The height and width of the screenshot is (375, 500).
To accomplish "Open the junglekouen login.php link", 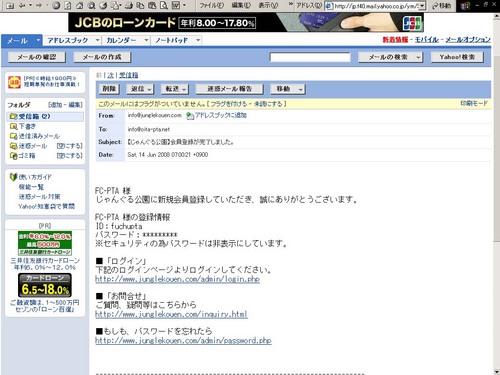I will point(177,279).
